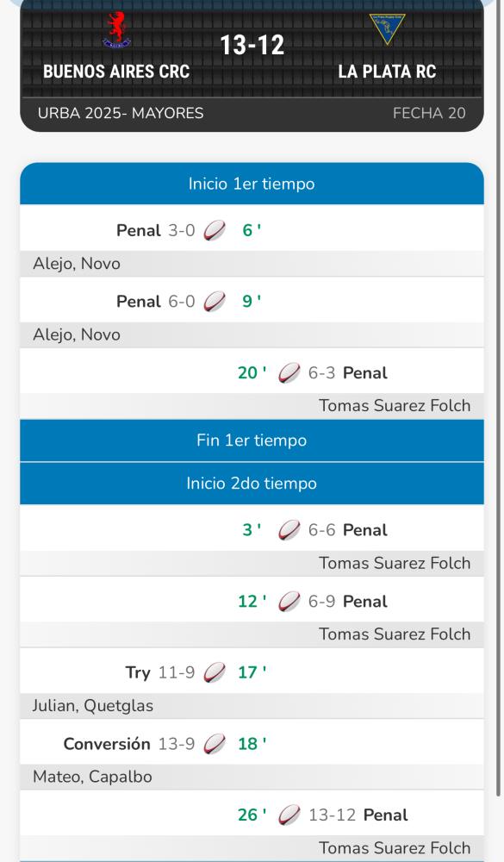Select the Fin 1er tiempo header
The width and height of the screenshot is (504, 862).
[252, 440]
